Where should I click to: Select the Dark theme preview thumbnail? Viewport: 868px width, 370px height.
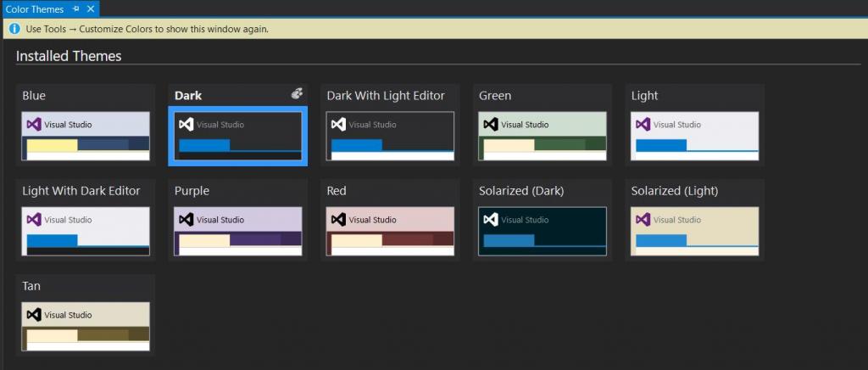238,137
